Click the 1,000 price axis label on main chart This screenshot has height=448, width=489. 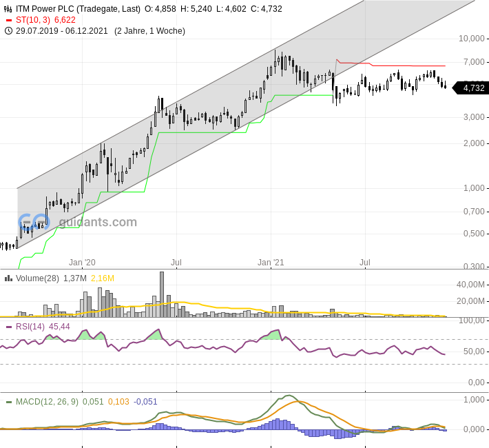point(474,188)
